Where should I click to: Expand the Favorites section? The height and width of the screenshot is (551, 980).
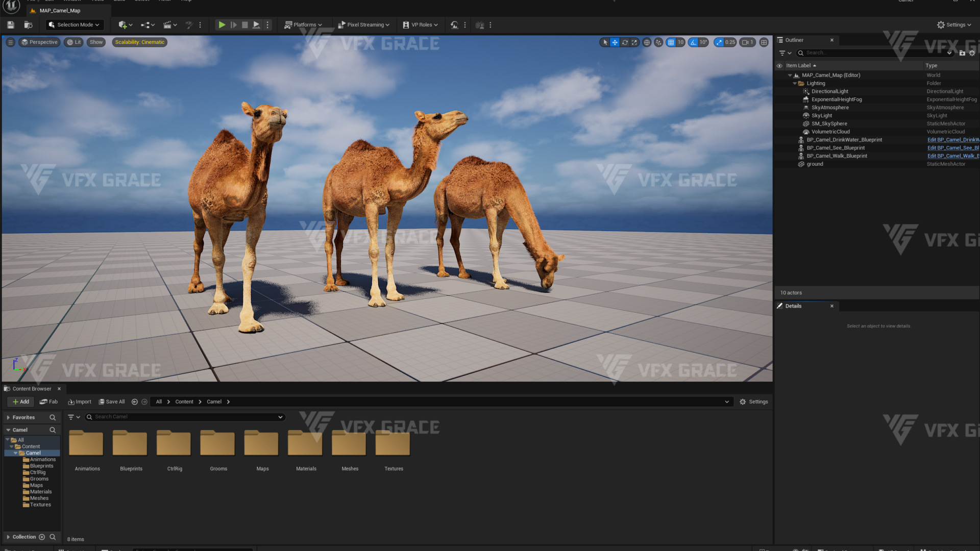tap(8, 418)
